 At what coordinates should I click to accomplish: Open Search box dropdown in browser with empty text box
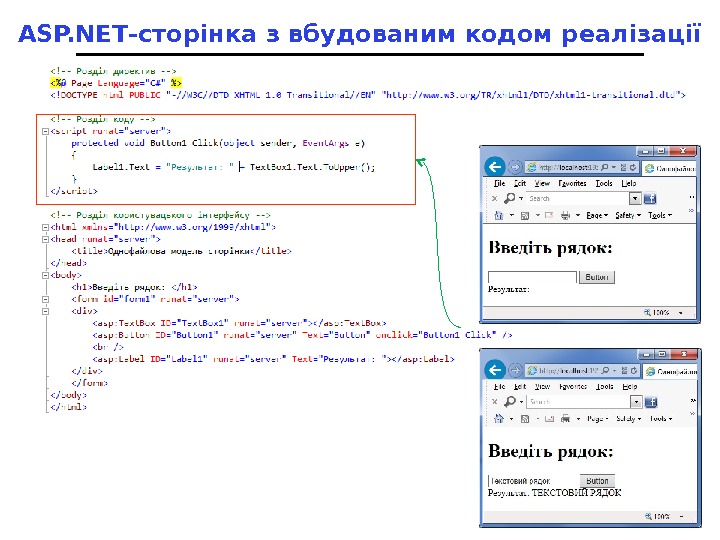coord(635,198)
